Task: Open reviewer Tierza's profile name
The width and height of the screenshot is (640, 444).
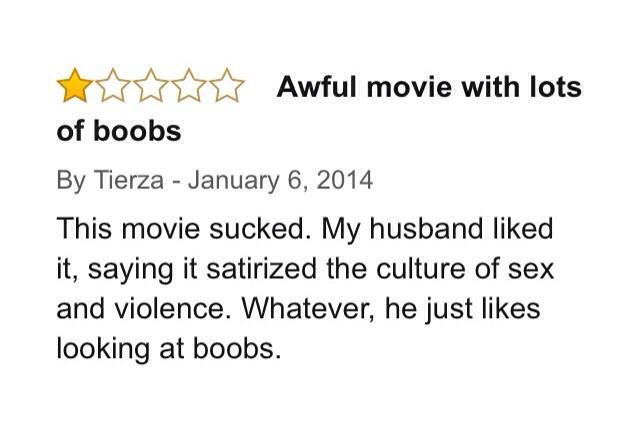Action: point(129,180)
